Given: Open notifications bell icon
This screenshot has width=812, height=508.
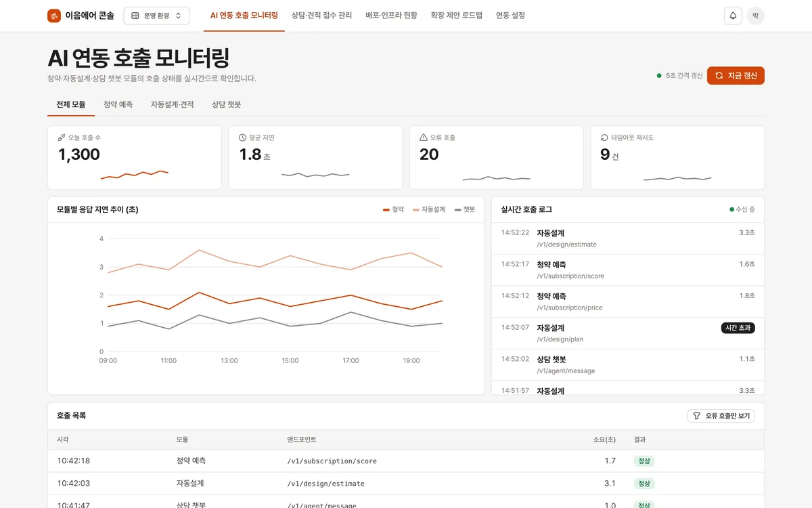Looking at the screenshot, I should (733, 16).
